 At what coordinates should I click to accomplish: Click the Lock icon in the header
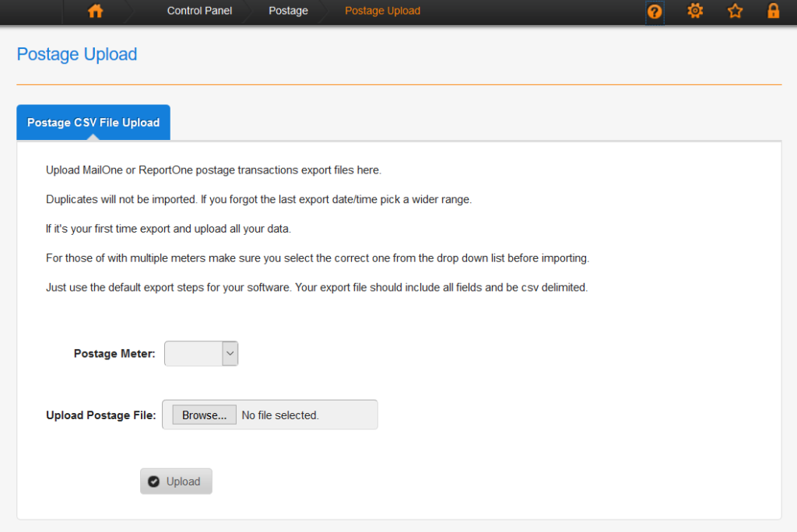(773, 11)
